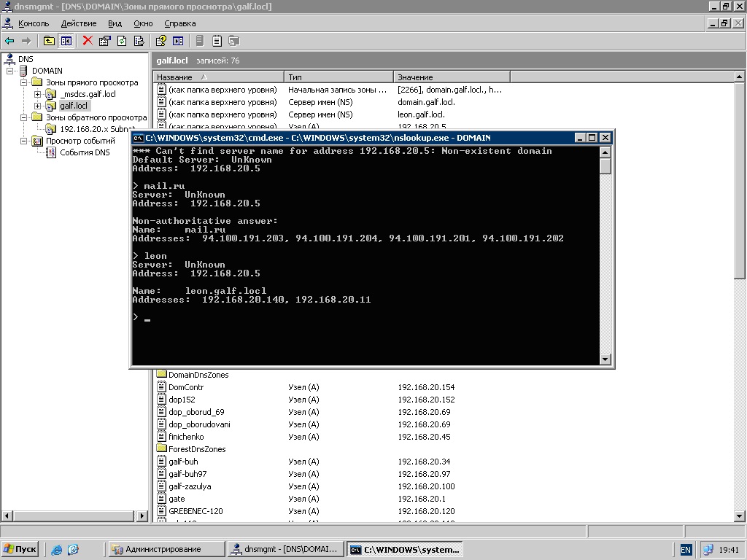The image size is (747, 560).
Task: Select the DOMAIN server node
Action: click(47, 71)
